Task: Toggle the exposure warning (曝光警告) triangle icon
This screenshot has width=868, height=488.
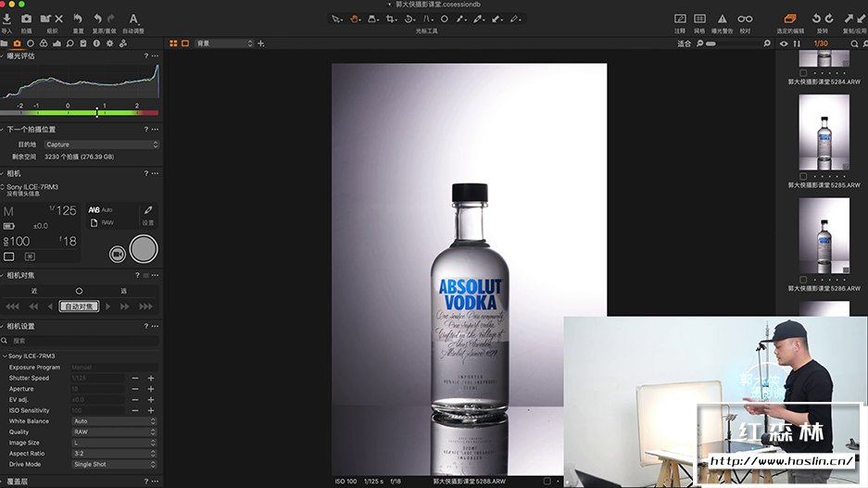Action: click(x=722, y=19)
